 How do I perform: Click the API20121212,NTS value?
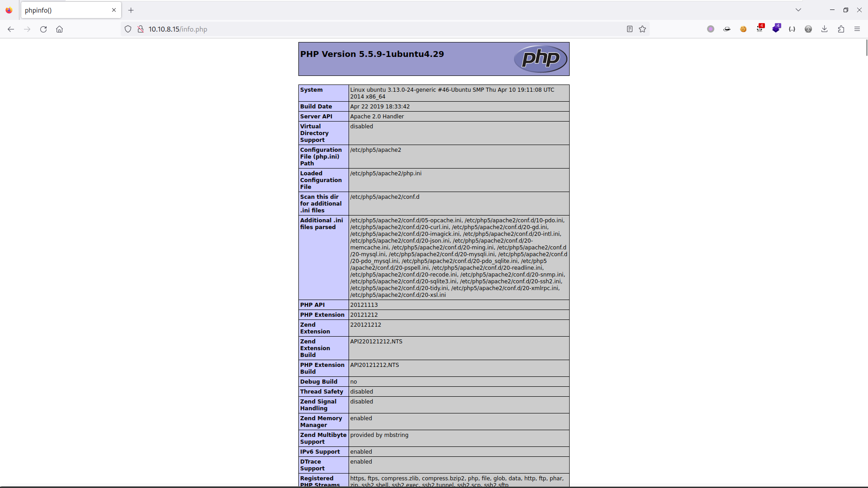(375, 365)
